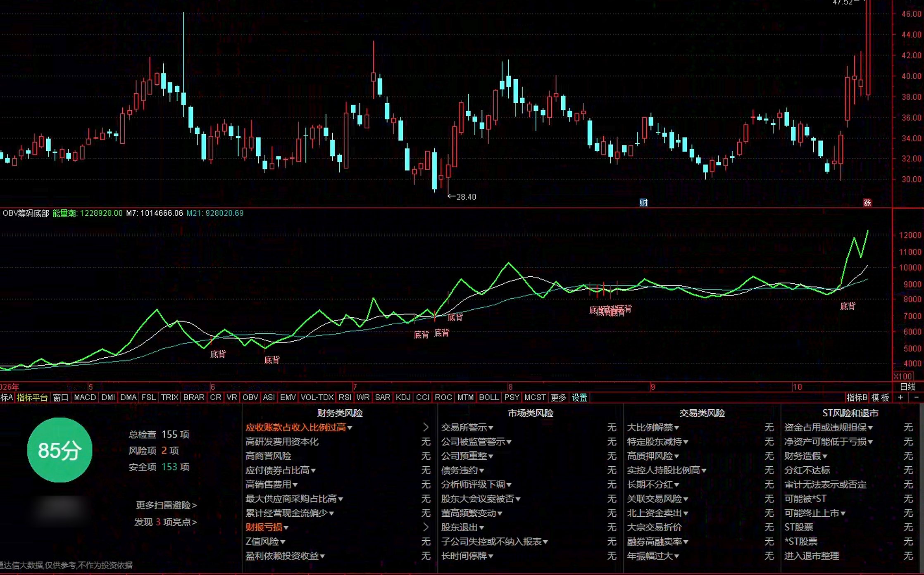Open 更多扫雷避险 link
The image size is (924, 575).
point(166,505)
